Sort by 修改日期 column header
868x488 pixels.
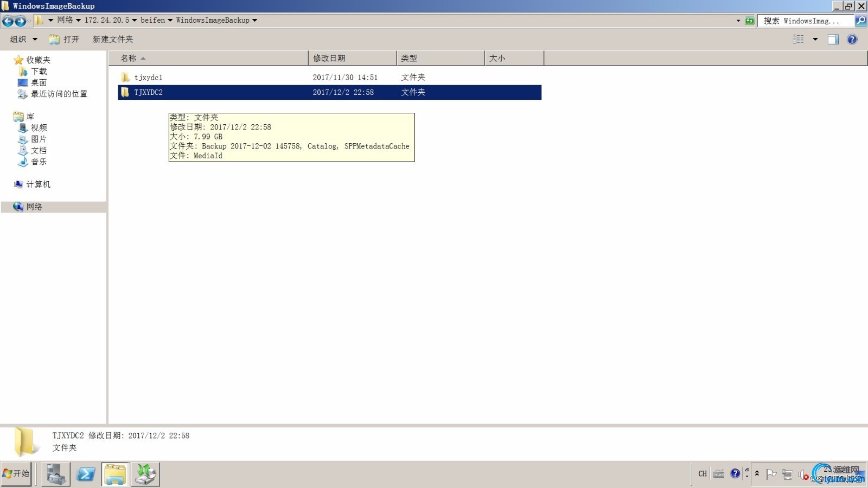tap(353, 58)
